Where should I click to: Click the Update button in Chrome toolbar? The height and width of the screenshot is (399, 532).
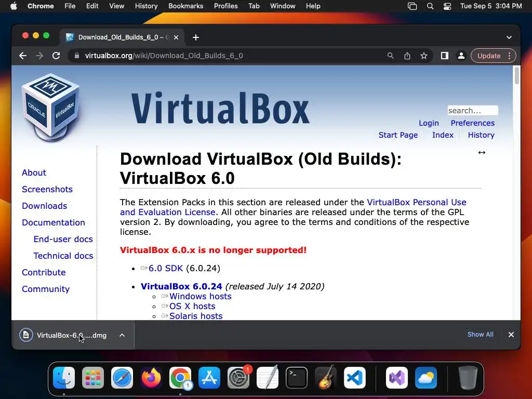pos(489,56)
